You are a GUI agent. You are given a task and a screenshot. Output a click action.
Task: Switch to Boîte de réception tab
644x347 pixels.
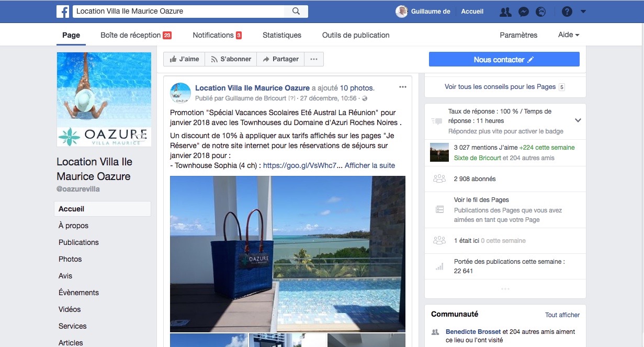(x=135, y=35)
